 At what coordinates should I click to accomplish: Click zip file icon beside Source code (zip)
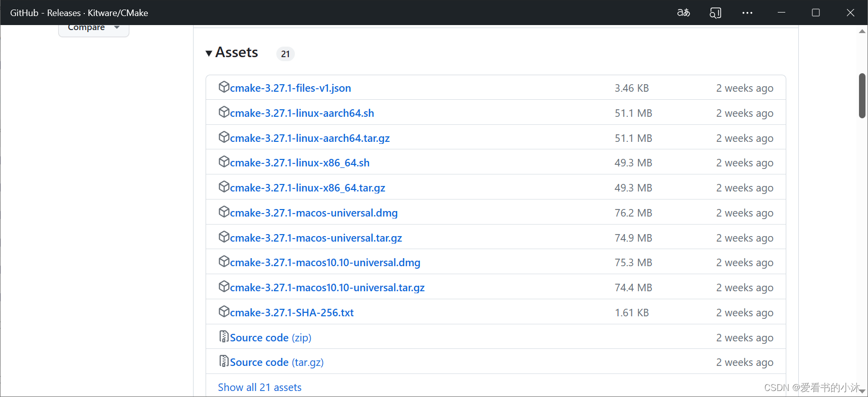click(x=224, y=336)
